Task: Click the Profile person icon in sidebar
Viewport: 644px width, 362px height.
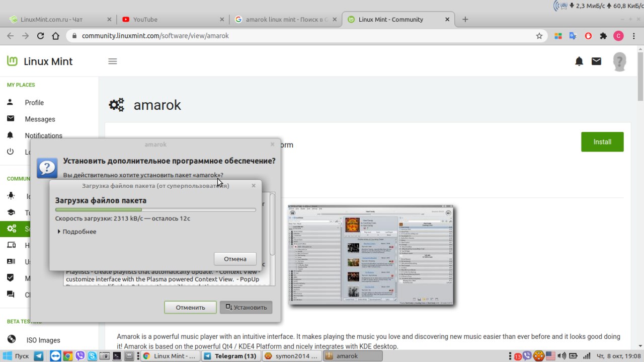Action: pyautogui.click(x=10, y=102)
